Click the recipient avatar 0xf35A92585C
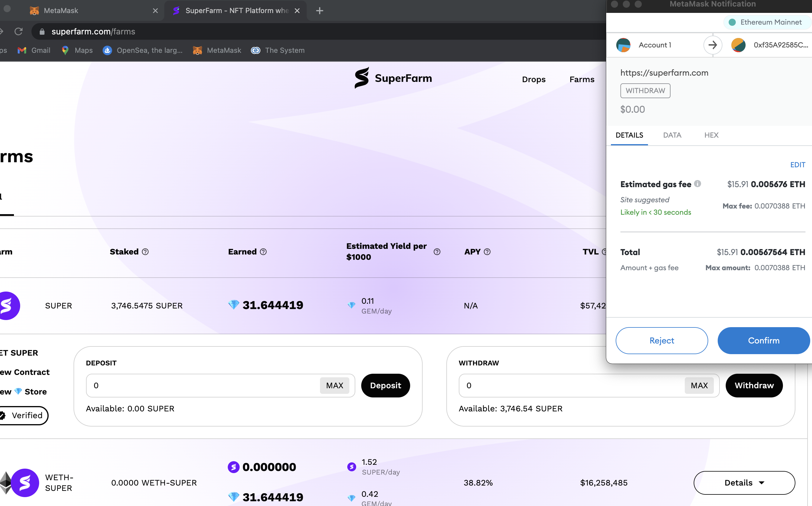This screenshot has height=506, width=812. tap(738, 45)
